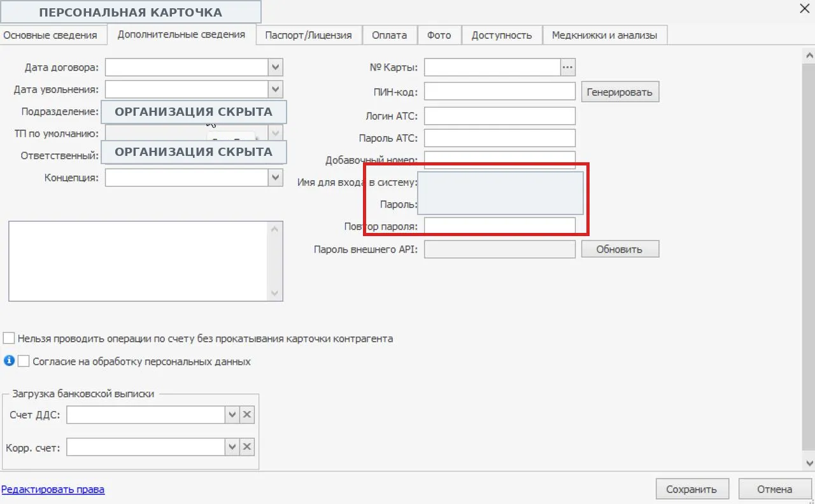Go to the Оплата tab

390,35
